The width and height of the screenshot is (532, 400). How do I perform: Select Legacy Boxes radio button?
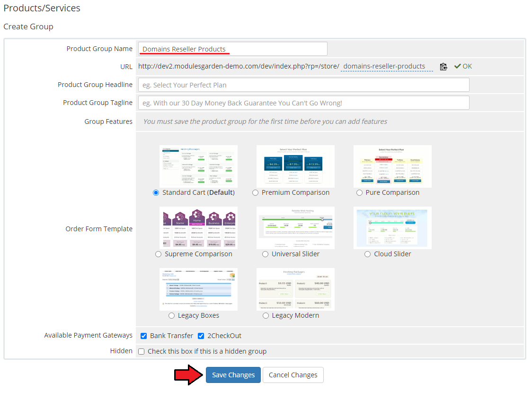[172, 315]
